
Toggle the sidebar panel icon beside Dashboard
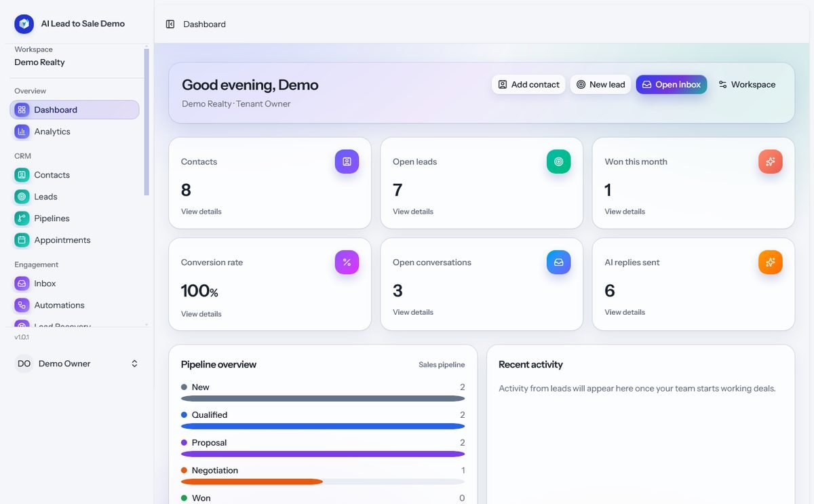[170, 24]
